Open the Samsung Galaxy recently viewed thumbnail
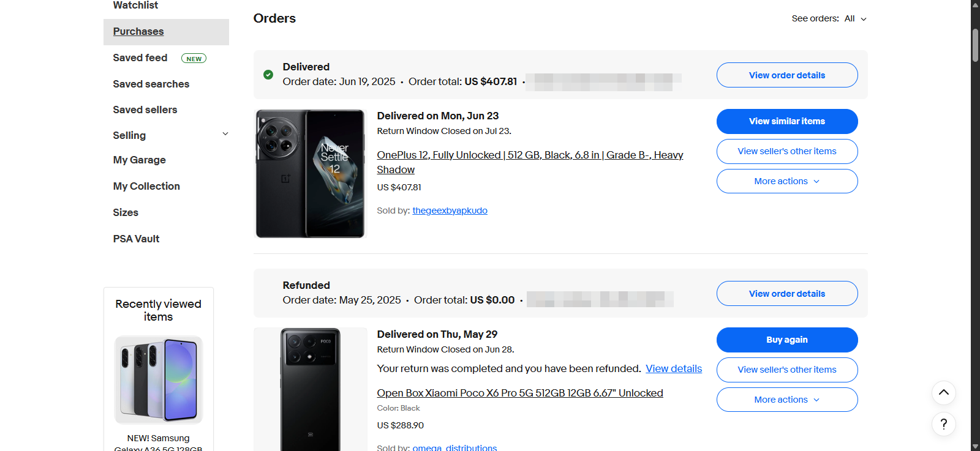 [159, 379]
